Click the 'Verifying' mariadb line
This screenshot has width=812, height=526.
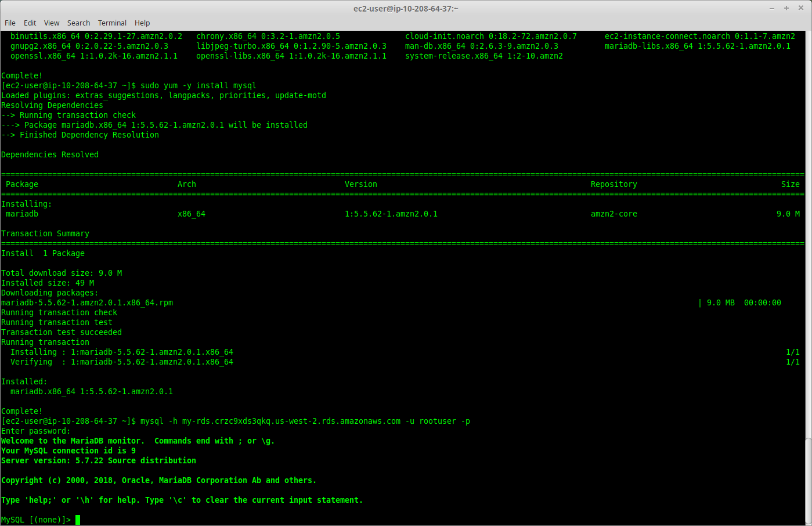[x=122, y=362]
